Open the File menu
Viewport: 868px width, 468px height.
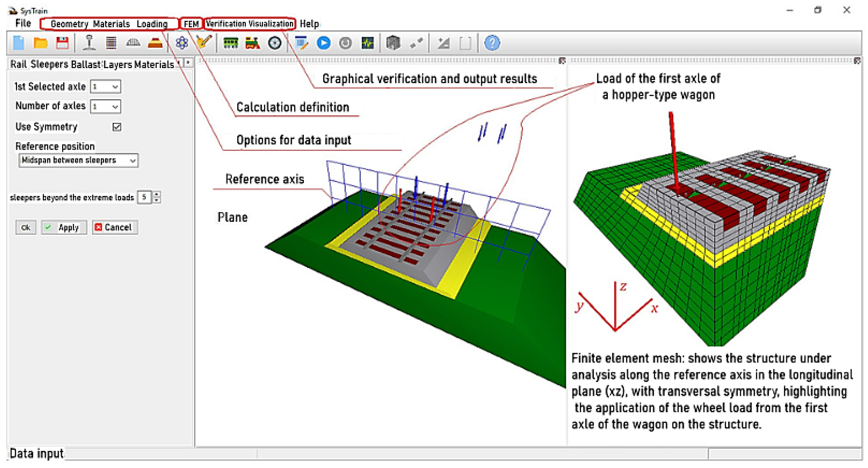coord(23,24)
